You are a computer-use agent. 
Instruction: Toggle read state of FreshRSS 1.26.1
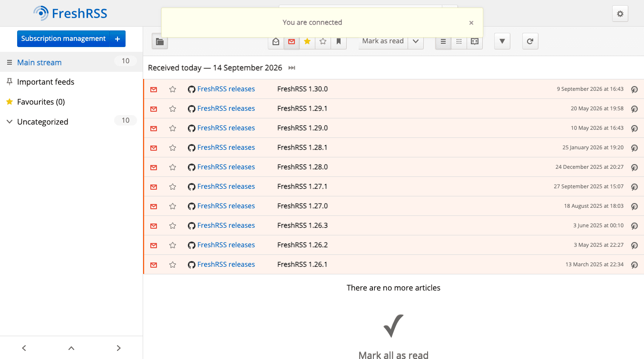click(x=154, y=265)
